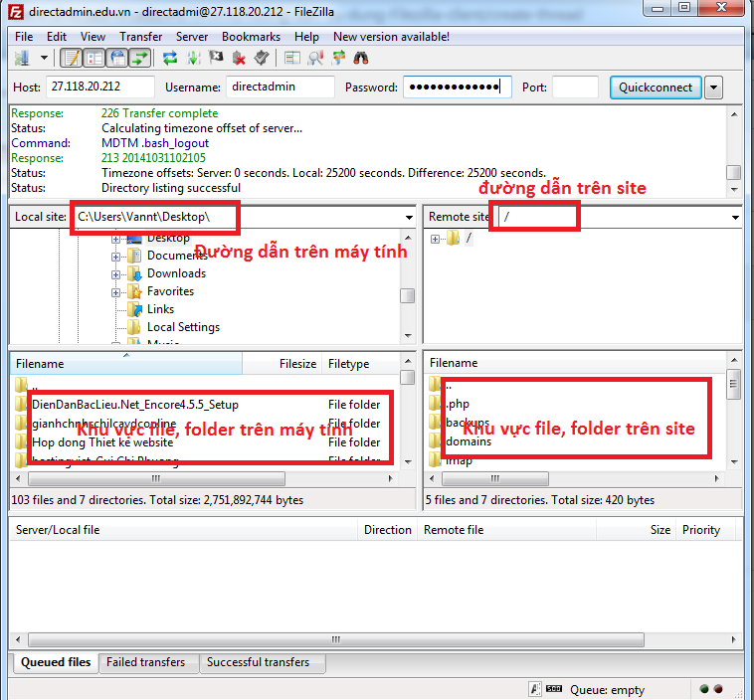Select the Links folder in local tree
The image size is (754, 700).
point(160,309)
